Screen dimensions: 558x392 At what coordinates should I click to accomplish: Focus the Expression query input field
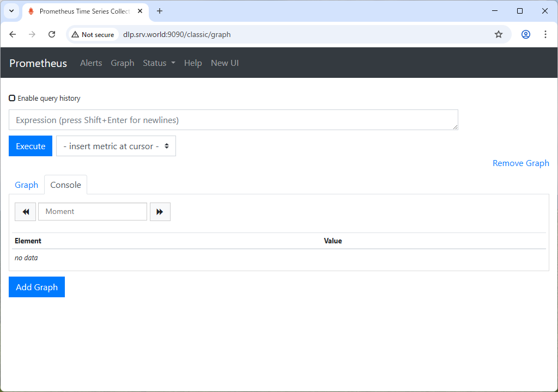233,120
